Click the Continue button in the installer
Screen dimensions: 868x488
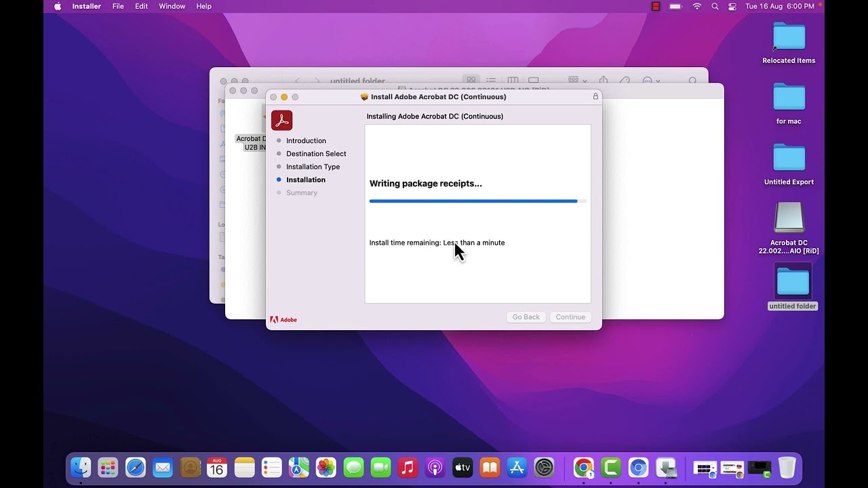click(x=570, y=317)
